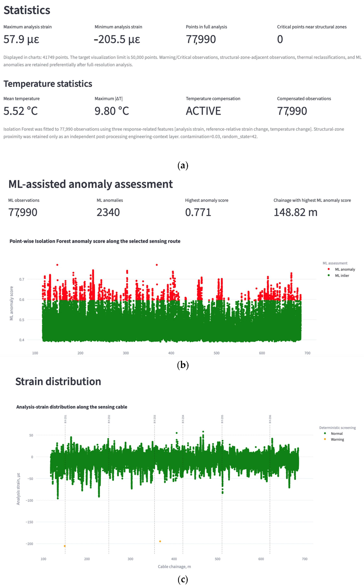Click the highest anomaly score 0.771
The width and height of the screenshot is (364, 588).
coord(198,213)
